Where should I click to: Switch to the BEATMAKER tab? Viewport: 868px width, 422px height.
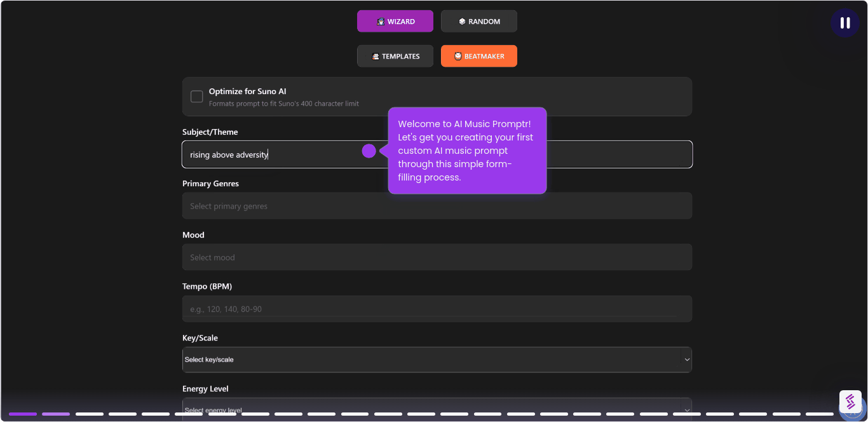coord(479,56)
